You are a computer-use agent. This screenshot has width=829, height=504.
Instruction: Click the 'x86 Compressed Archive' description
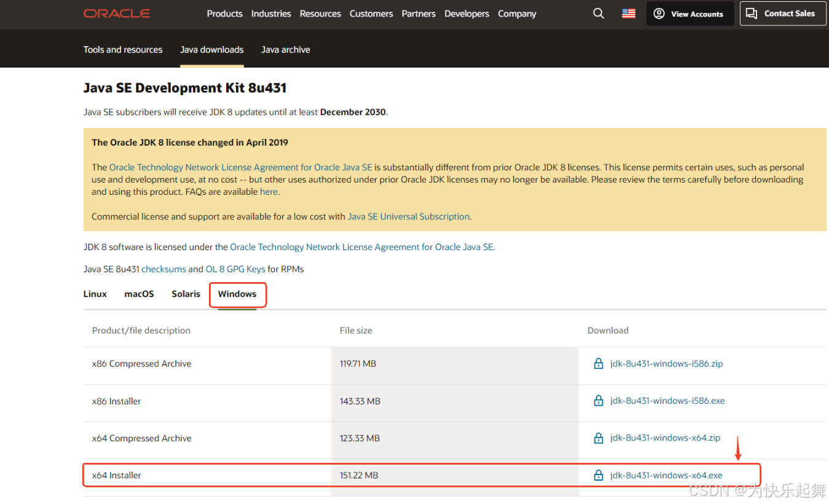click(x=141, y=364)
